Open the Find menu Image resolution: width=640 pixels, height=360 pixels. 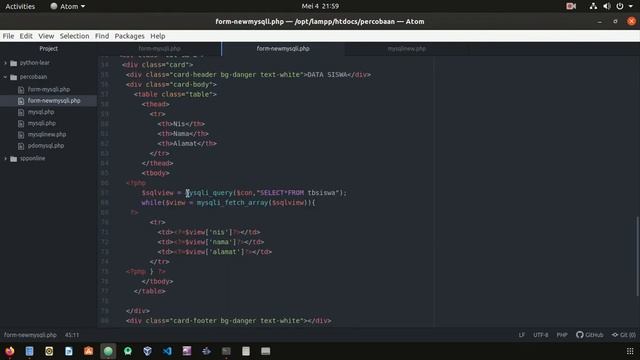(x=102, y=36)
